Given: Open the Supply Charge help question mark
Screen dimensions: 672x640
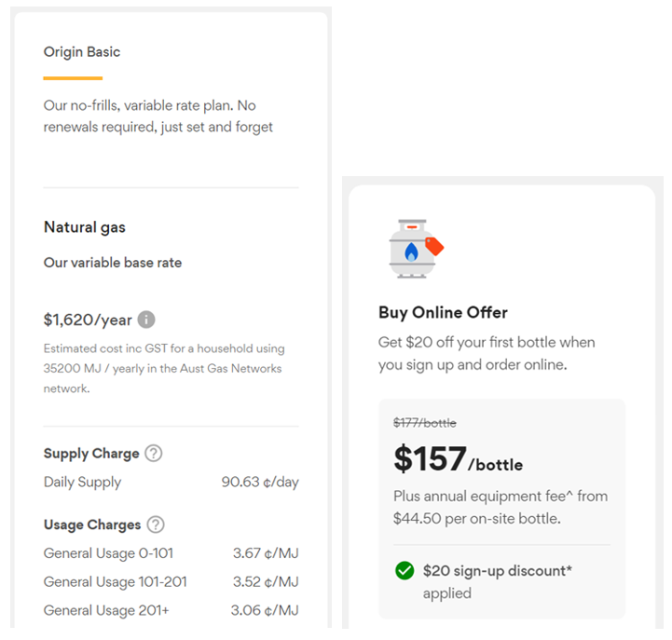Looking at the screenshot, I should 154,454.
